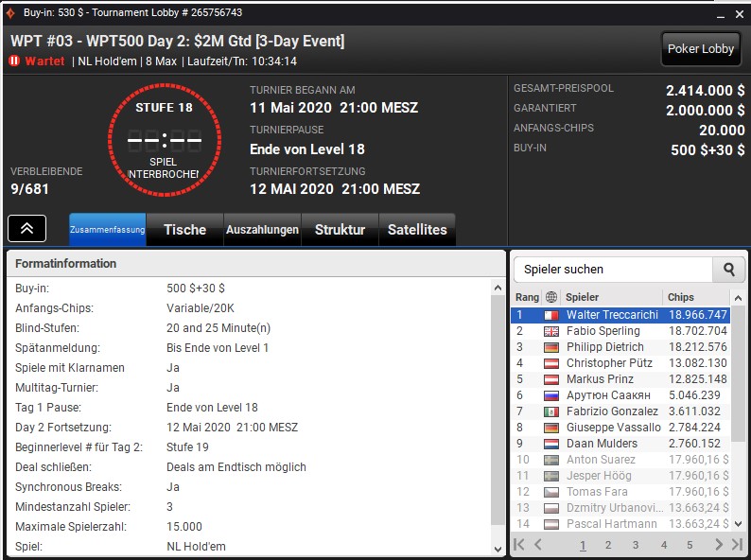
Task: Click Philipp Dietrich's German flag icon
Action: (x=551, y=347)
